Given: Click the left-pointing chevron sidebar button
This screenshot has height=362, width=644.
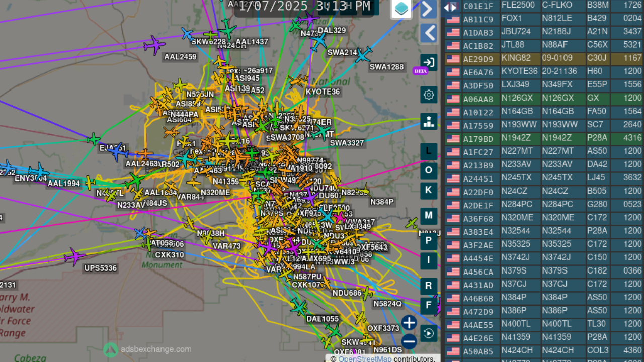Looking at the screenshot, I should [428, 34].
